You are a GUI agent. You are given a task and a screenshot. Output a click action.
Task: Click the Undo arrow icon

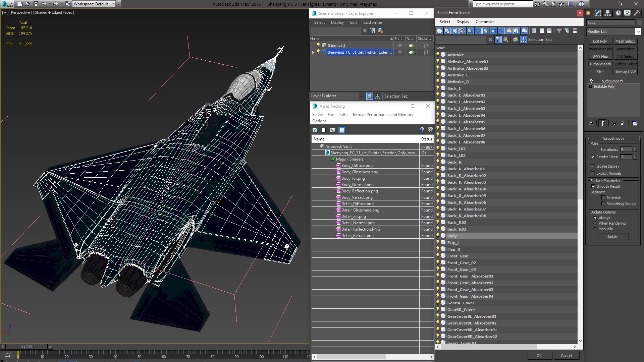(44, 4)
